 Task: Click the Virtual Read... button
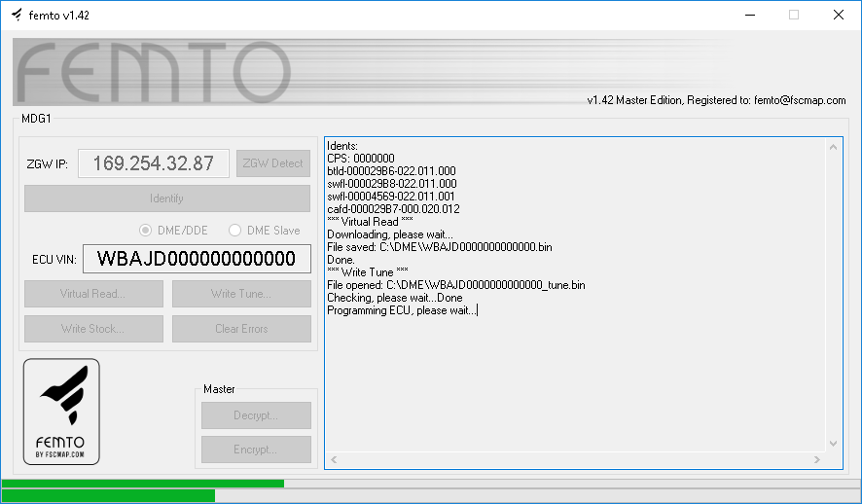[93, 294]
